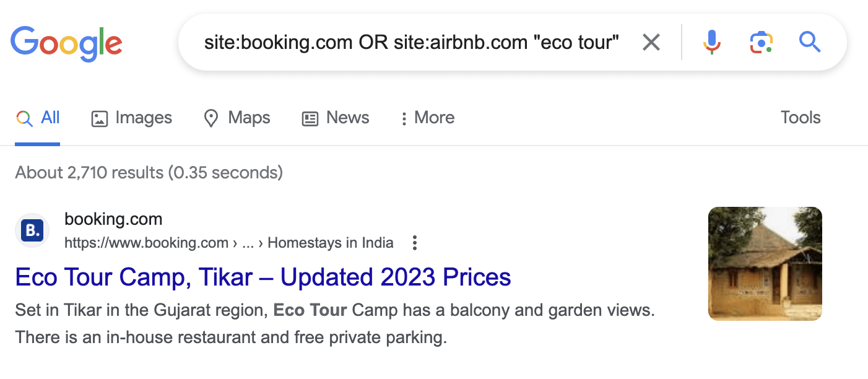Switch to the Maps tab
Image resolution: width=868 pixels, height=379 pixels.
[x=237, y=118]
